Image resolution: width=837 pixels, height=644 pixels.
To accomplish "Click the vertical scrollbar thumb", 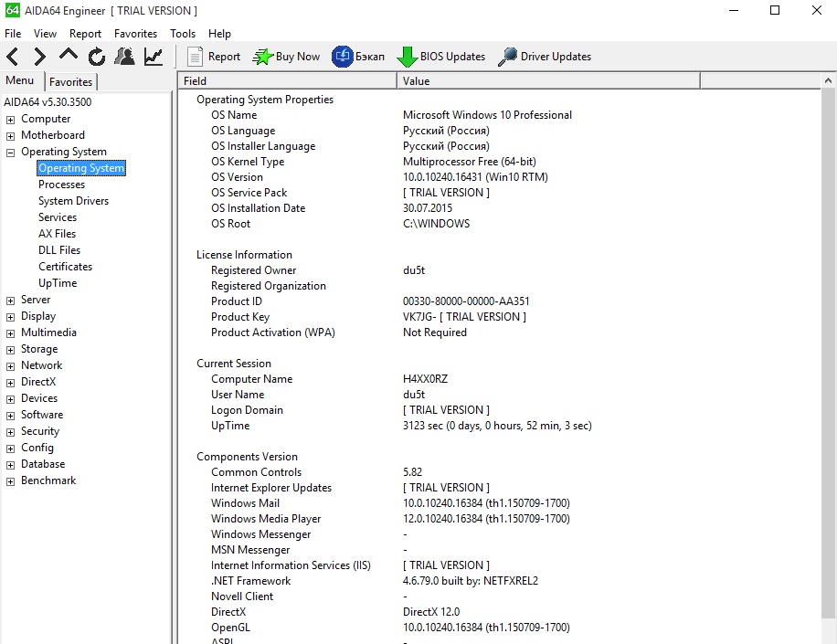I will (x=828, y=354).
